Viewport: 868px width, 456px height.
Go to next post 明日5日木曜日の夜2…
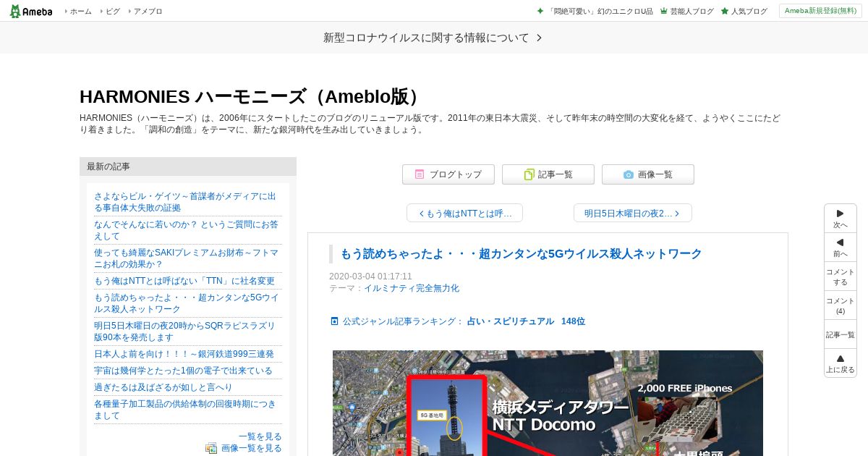(633, 214)
